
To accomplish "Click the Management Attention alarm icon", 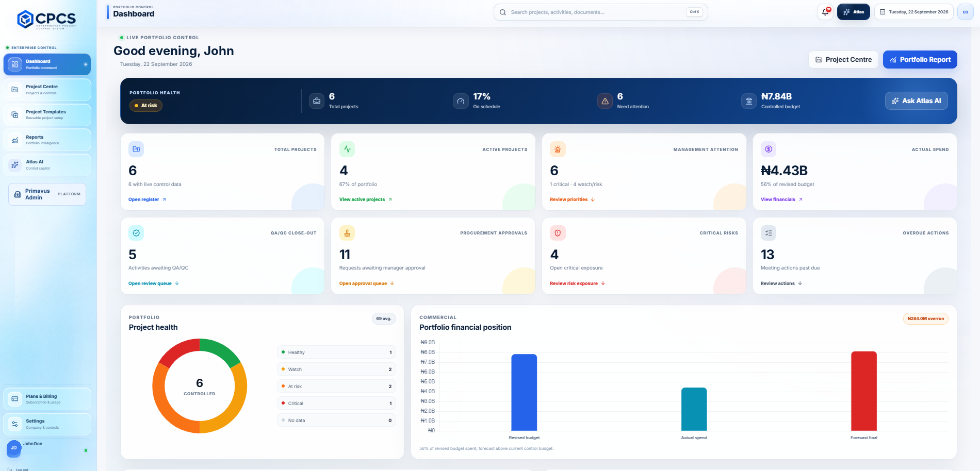I will point(558,149).
